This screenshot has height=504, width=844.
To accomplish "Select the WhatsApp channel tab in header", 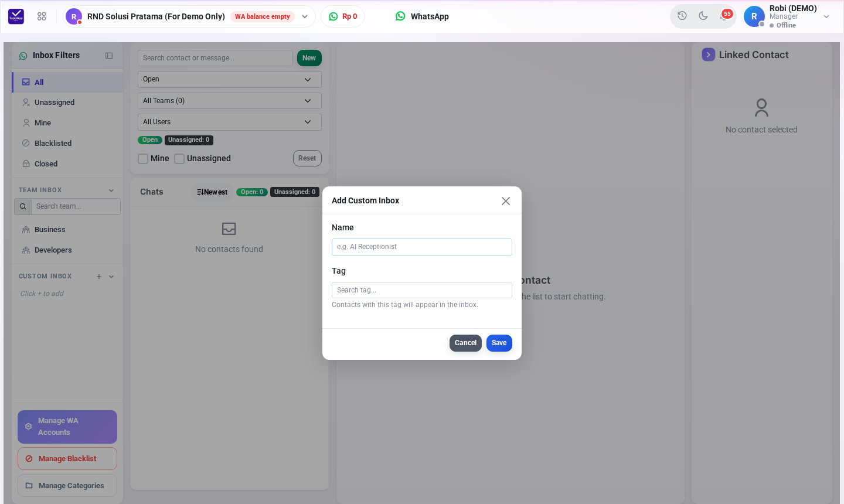I will 422,16.
